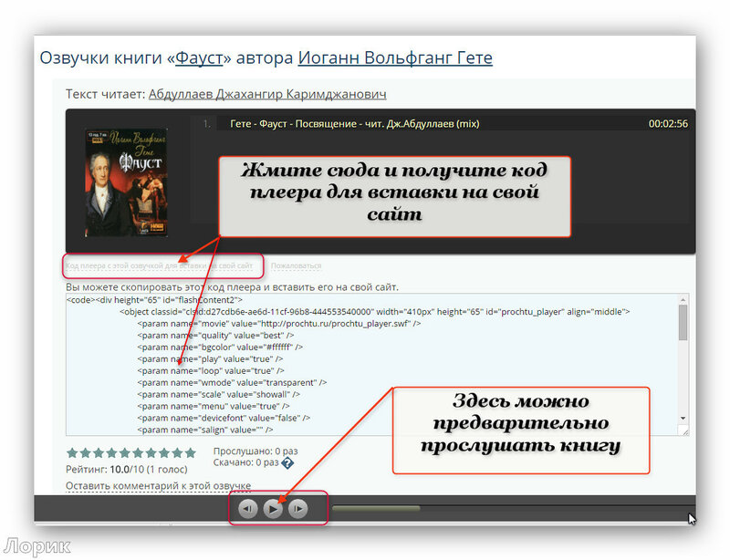Click «Оставить комментарий к этой озвучке»
The height and width of the screenshot is (560, 730).
158,486
